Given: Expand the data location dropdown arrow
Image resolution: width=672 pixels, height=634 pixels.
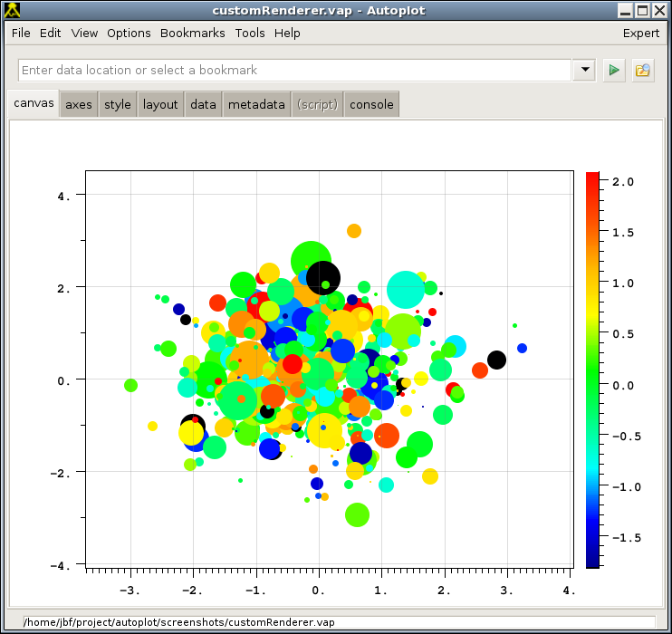Looking at the screenshot, I should [x=584, y=71].
